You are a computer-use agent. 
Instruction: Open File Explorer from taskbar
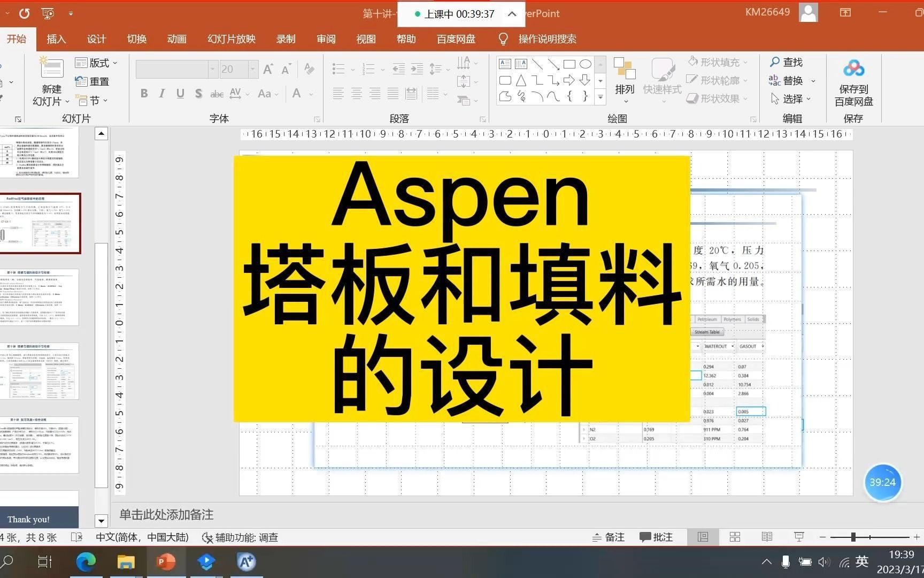(x=126, y=561)
